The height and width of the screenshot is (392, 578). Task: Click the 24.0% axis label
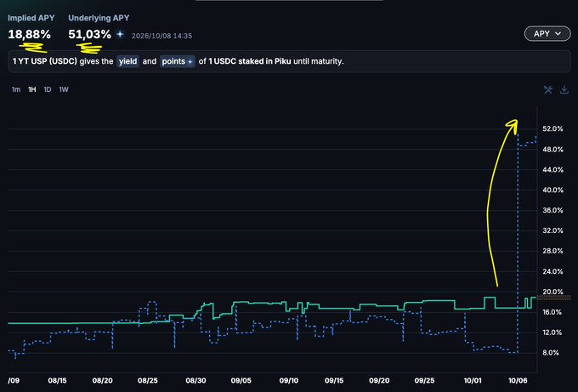[552, 271]
